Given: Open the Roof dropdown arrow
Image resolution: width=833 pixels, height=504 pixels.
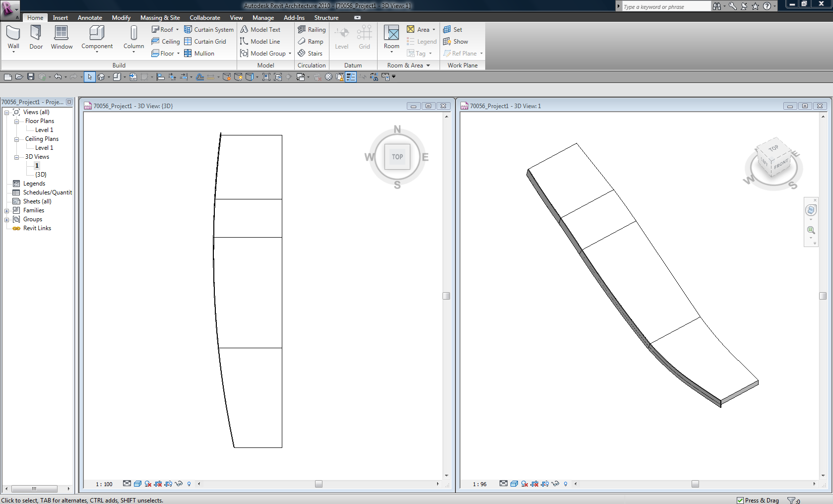Looking at the screenshot, I should point(177,30).
